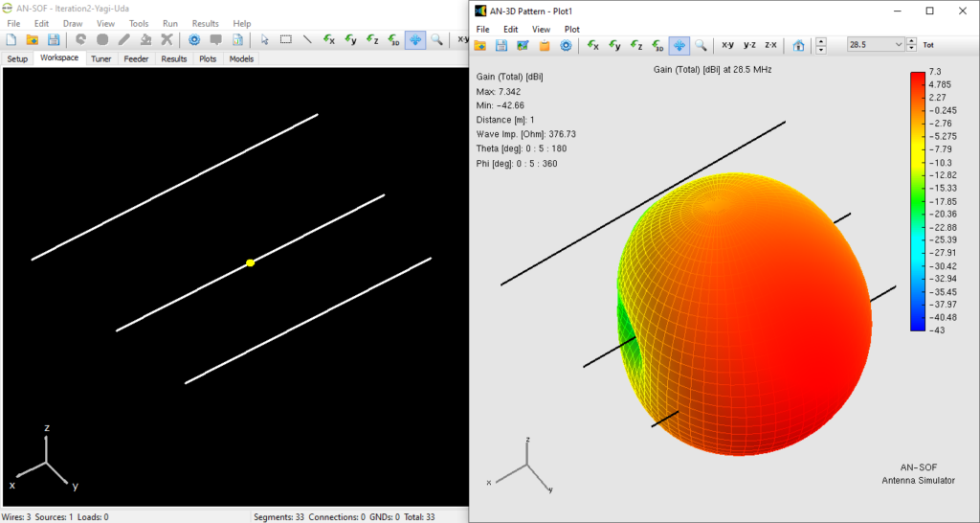Rotate around Y axis in AN-SOF workspace toolbar
This screenshot has height=523, width=980.
pyautogui.click(x=350, y=40)
